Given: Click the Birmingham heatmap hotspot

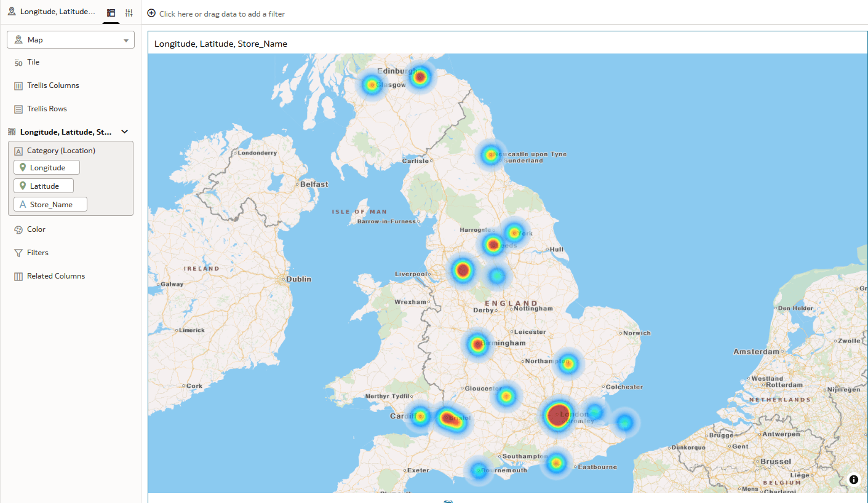Looking at the screenshot, I should [x=477, y=344].
